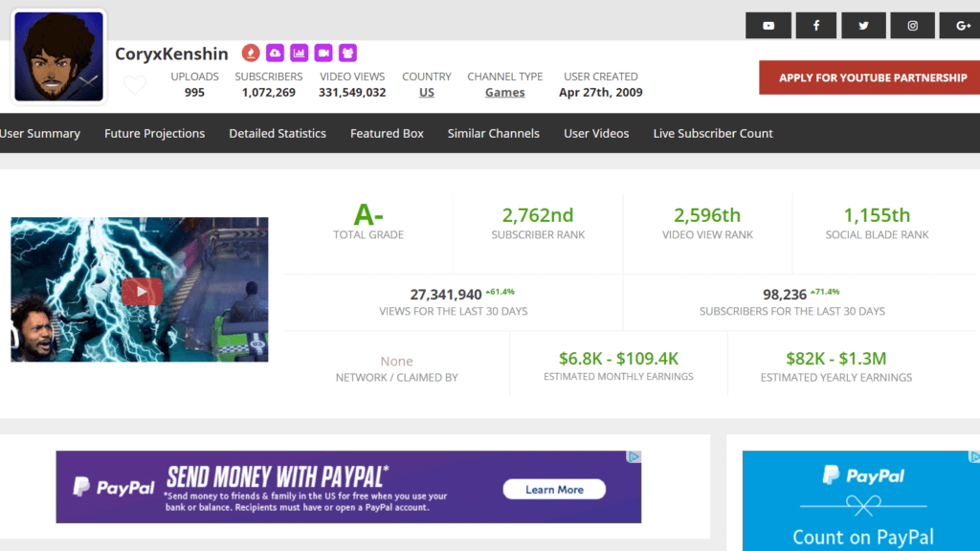980x551 pixels.
Task: Click the 2,762nd subscriber rank
Action: coord(538,215)
